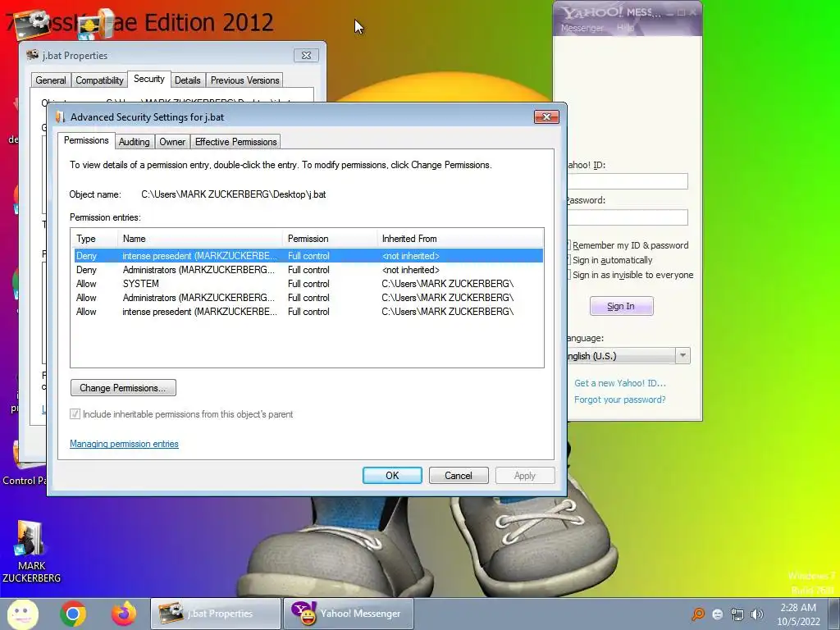Image resolution: width=840 pixels, height=630 pixels.
Task: Open the Effective Permissions tab
Action: click(x=235, y=141)
